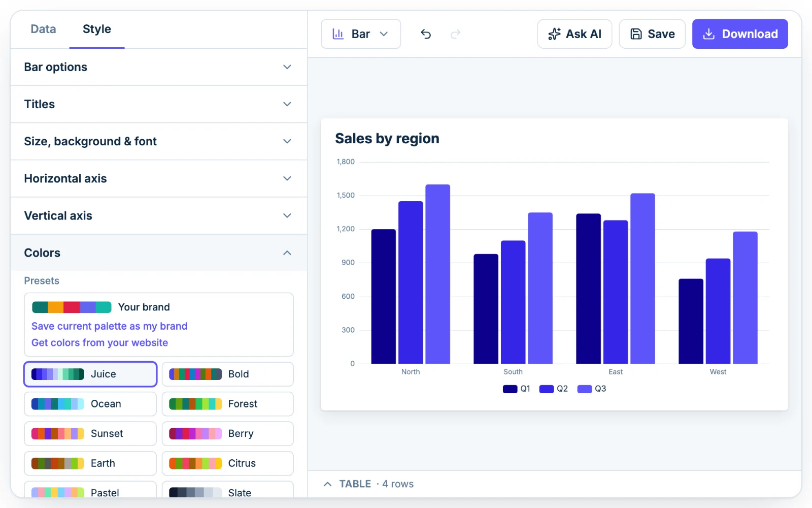Viewport: 812px width, 508px height.
Task: Expand the Horizontal axis section
Action: click(x=159, y=178)
